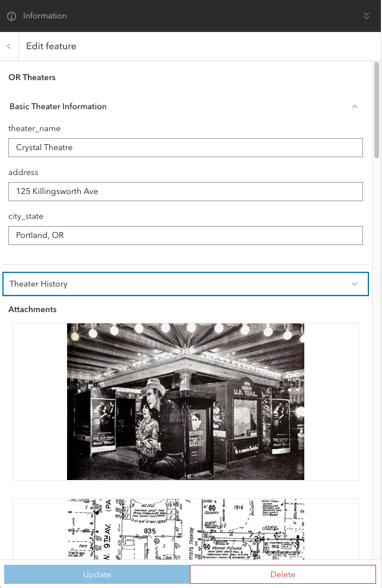This screenshot has width=382, height=588.
Task: Click the Delete button
Action: (283, 574)
